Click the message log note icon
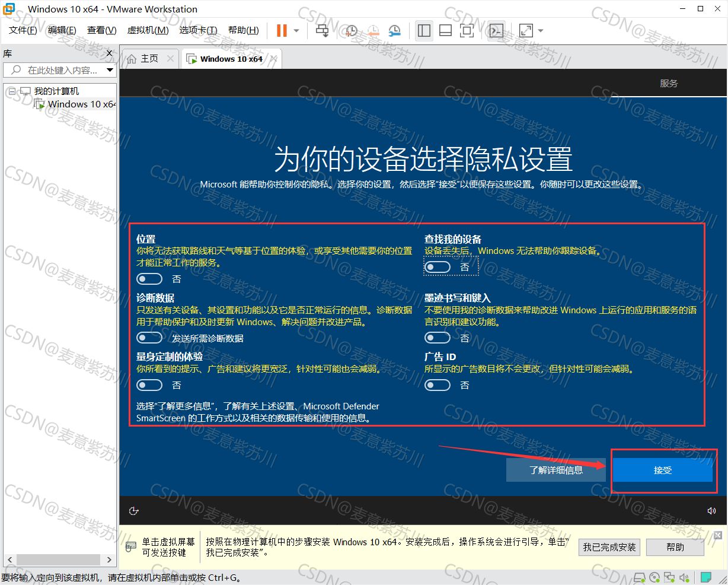 tap(705, 577)
